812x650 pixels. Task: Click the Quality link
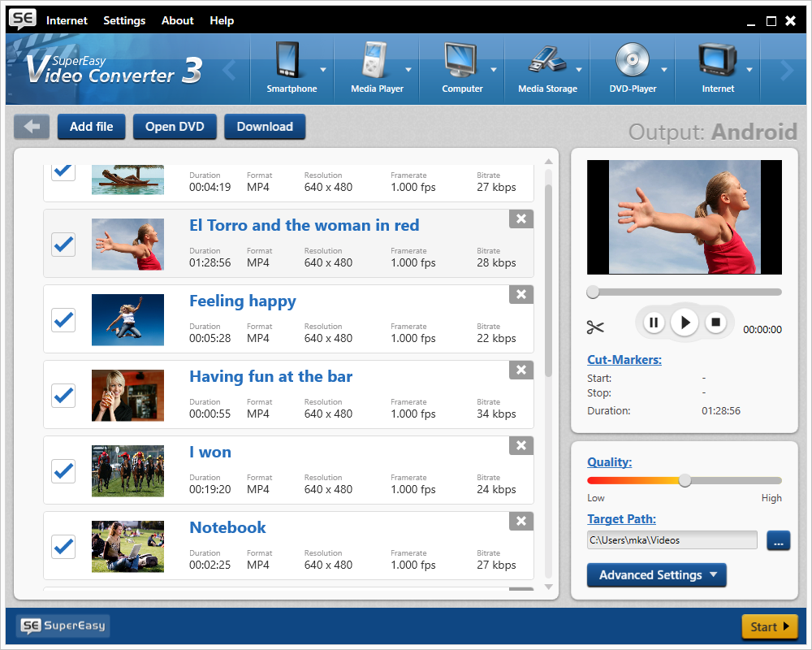point(610,461)
